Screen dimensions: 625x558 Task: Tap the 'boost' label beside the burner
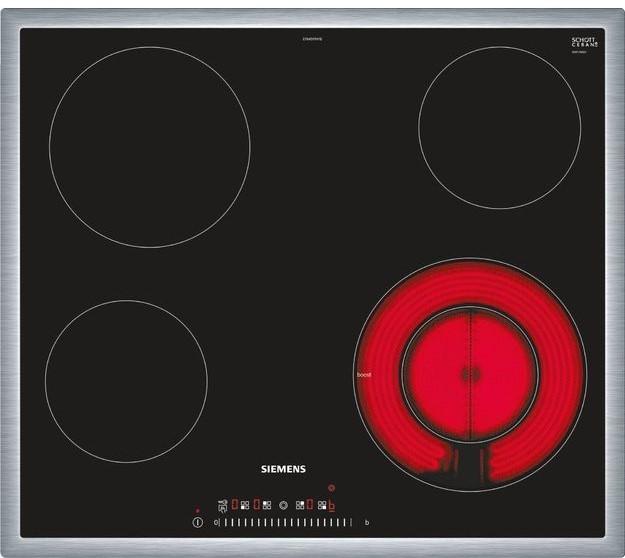pyautogui.click(x=364, y=375)
